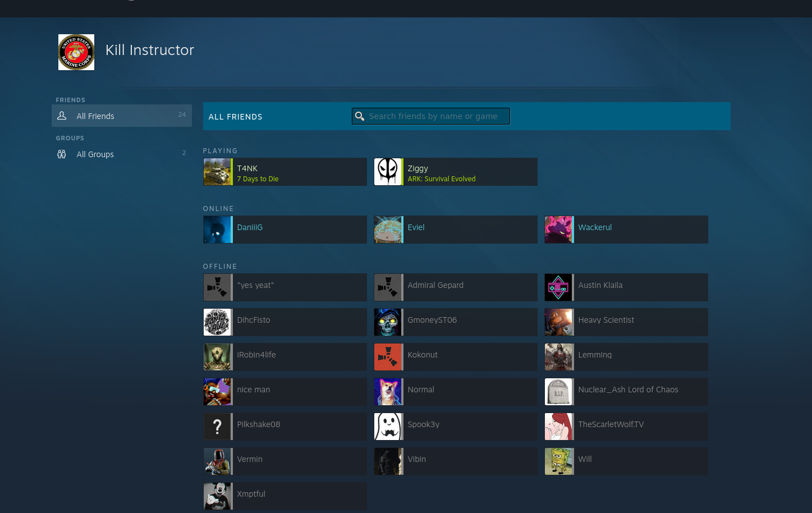The image size is (812, 513).
Task: Click the groups icon beside All Groups
Action: tap(62, 154)
